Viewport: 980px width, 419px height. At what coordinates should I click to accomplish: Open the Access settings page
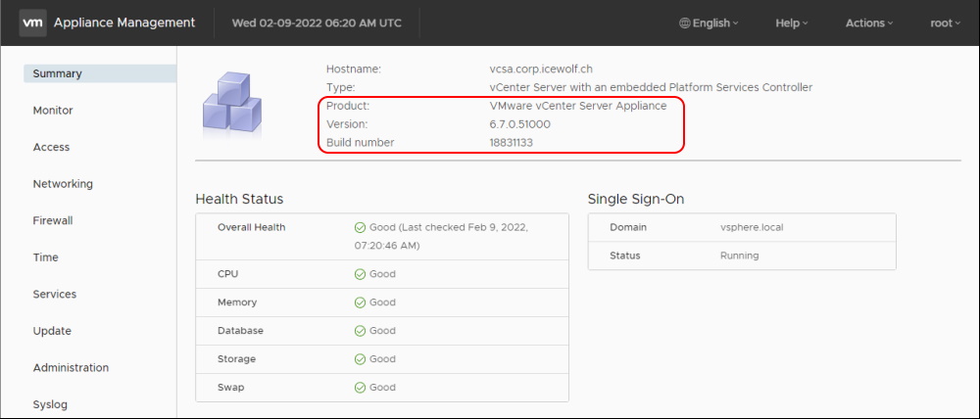(51, 147)
